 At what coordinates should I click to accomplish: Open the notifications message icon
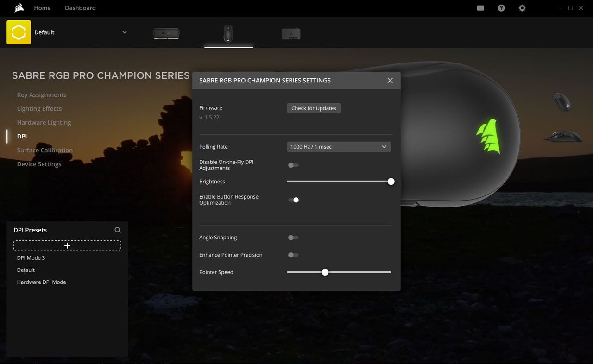pyautogui.click(x=480, y=8)
